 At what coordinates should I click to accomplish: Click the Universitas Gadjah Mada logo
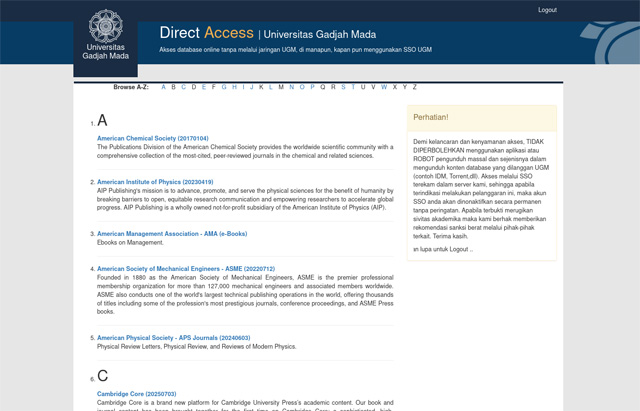pos(106,35)
